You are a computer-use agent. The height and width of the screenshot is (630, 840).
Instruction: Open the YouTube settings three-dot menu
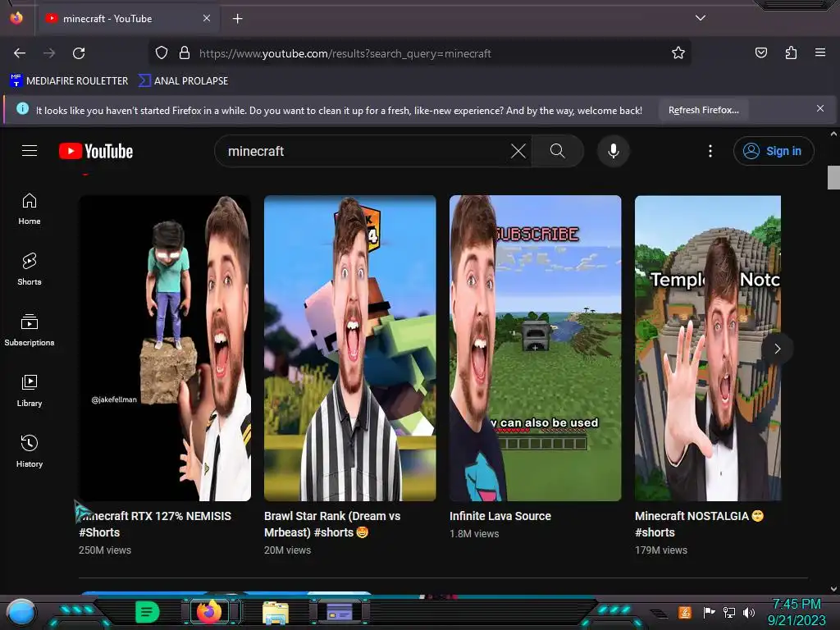pos(710,151)
